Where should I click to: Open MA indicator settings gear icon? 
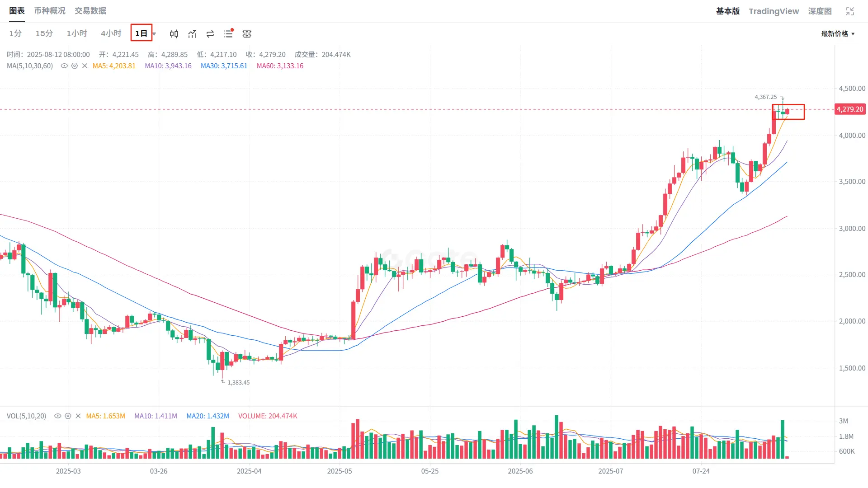click(x=75, y=66)
